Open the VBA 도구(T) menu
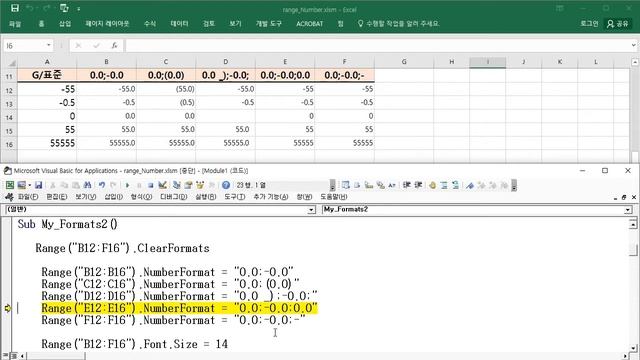The height and width of the screenshot is (360, 640). tap(235, 197)
